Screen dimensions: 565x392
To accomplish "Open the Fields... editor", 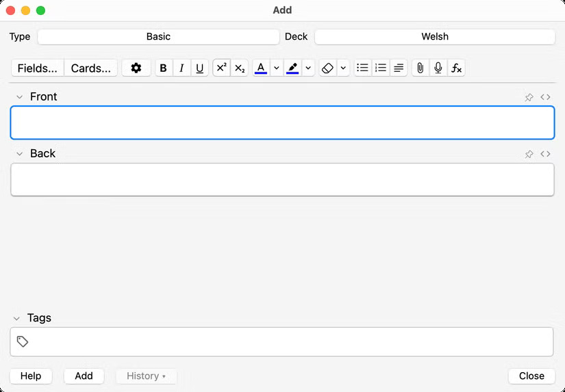I will (38, 68).
